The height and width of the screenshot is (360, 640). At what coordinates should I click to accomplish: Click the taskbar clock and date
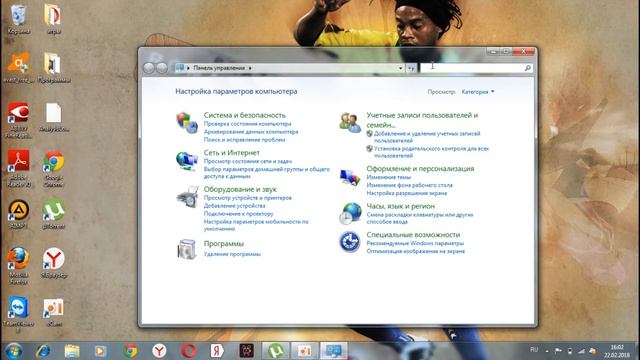[617, 351]
